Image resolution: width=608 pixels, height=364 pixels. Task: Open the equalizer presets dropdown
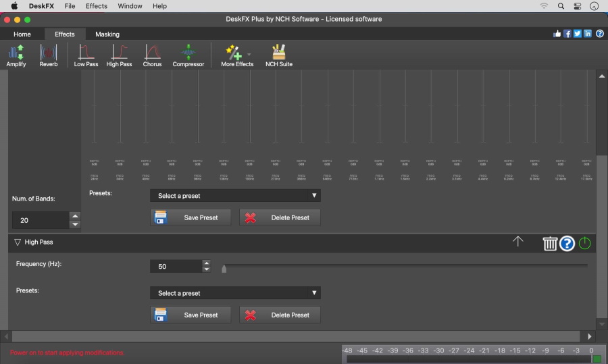pos(235,195)
